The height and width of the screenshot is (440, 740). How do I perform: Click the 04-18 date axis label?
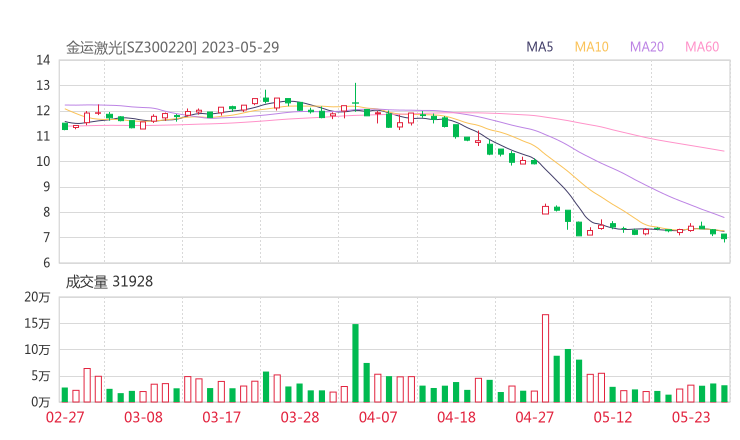[456, 417]
